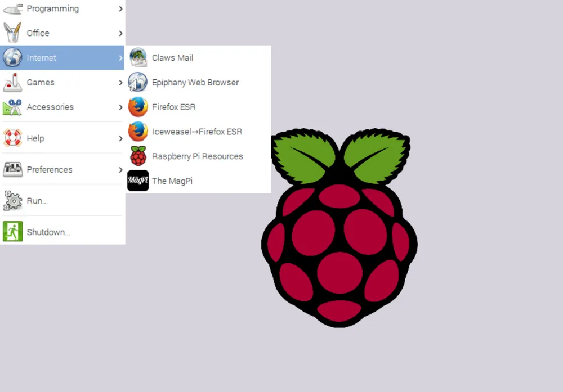This screenshot has height=392, width=563.
Task: Expand the Preferences submenu arrow
Action: [120, 170]
